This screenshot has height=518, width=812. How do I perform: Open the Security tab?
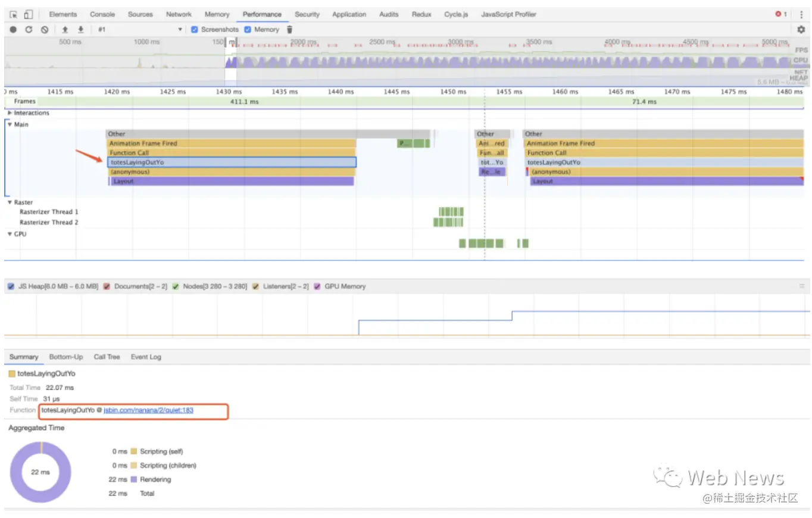tap(307, 14)
